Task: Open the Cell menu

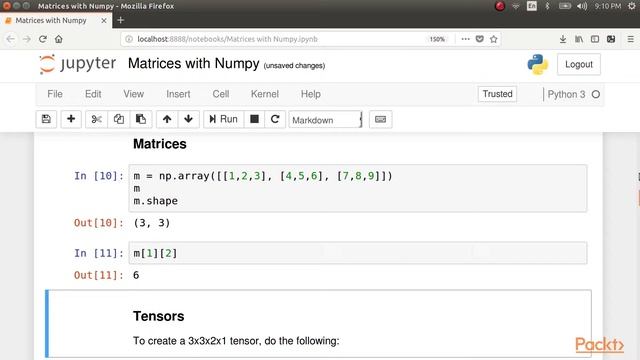Action: click(221, 94)
